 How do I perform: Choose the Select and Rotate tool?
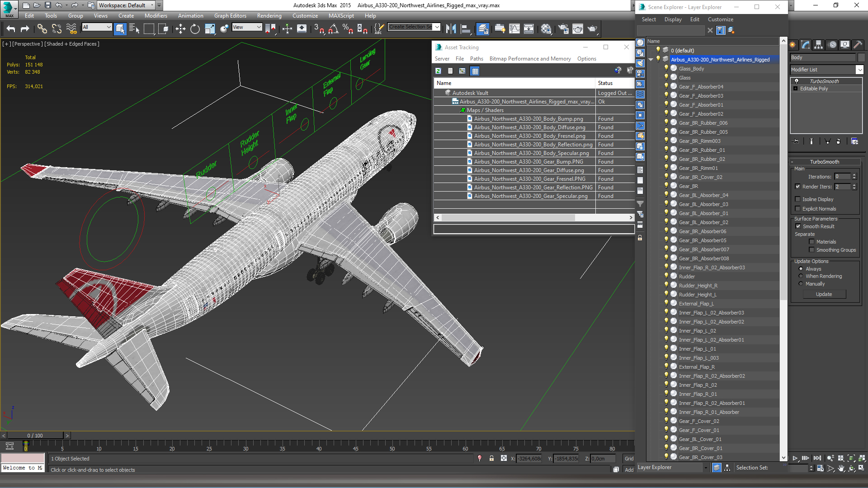(x=195, y=29)
